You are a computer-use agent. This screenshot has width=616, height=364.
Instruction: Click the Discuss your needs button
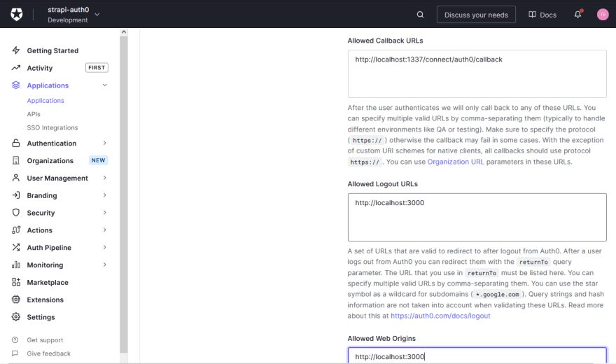pos(476,15)
